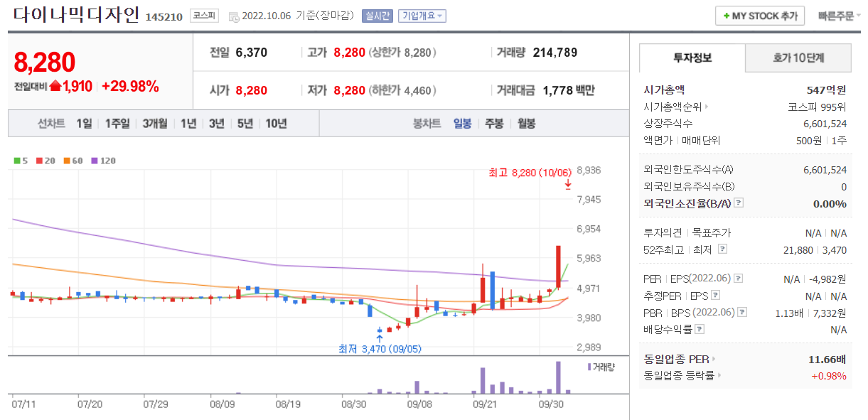Click the clock icon before 2022.10.06 date
868x420 pixels.
[235, 16]
